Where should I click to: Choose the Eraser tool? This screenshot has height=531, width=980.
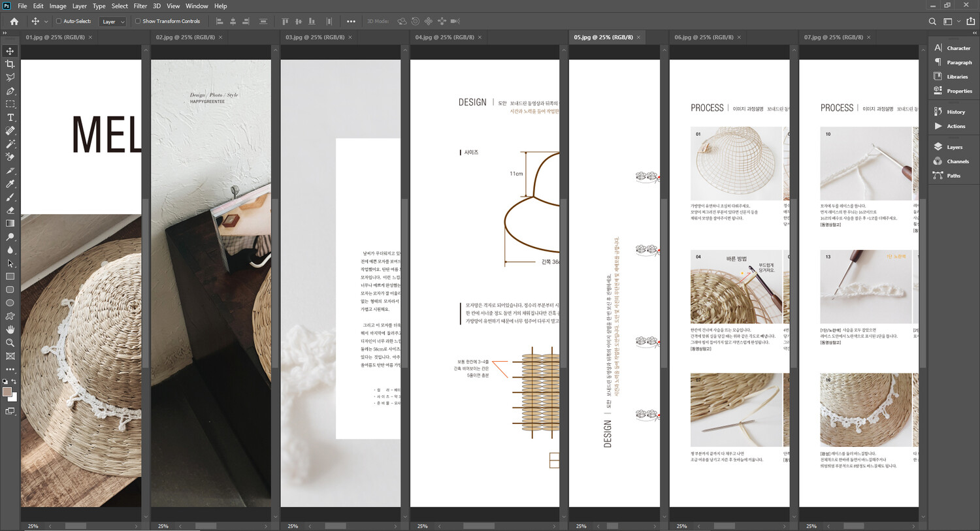click(10, 211)
